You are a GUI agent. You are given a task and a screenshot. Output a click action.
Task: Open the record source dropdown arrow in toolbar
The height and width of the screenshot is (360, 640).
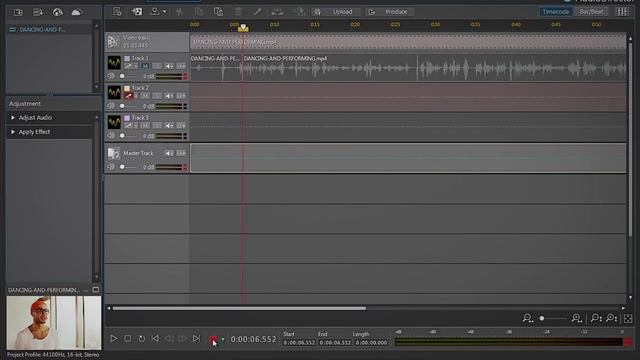click(164, 12)
